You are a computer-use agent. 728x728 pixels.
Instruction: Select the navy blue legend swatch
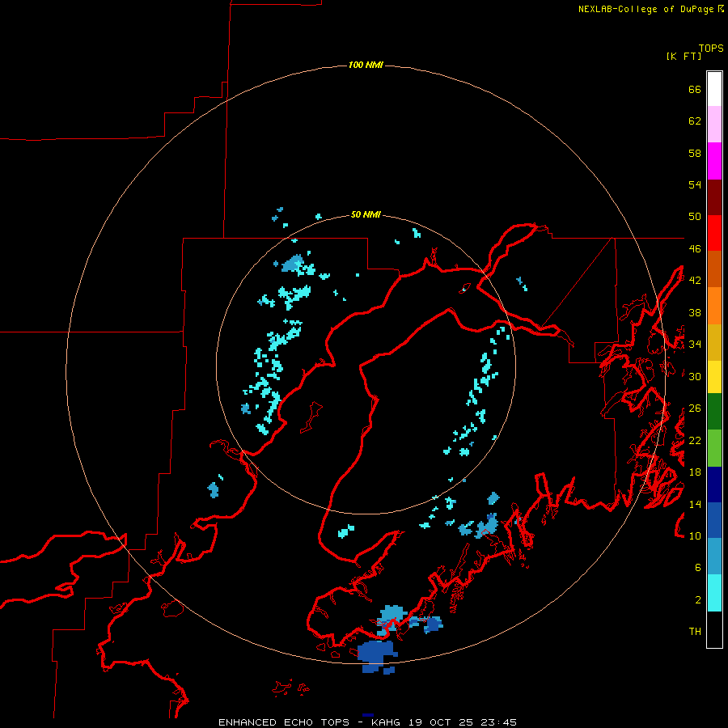click(x=714, y=485)
